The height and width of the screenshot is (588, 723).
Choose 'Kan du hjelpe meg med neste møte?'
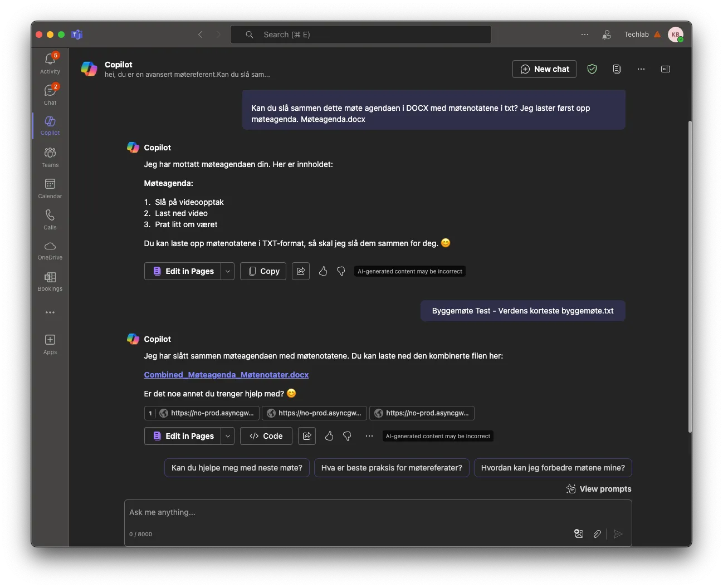(x=237, y=468)
